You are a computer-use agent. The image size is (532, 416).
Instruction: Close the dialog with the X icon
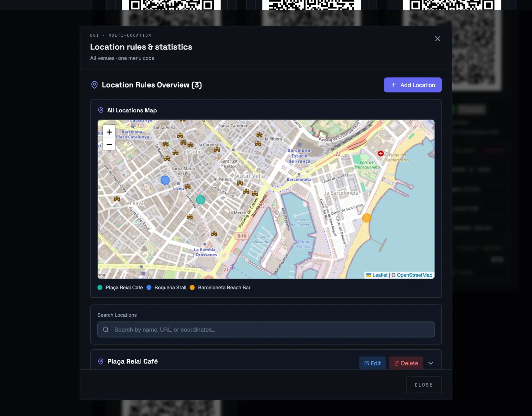(438, 39)
